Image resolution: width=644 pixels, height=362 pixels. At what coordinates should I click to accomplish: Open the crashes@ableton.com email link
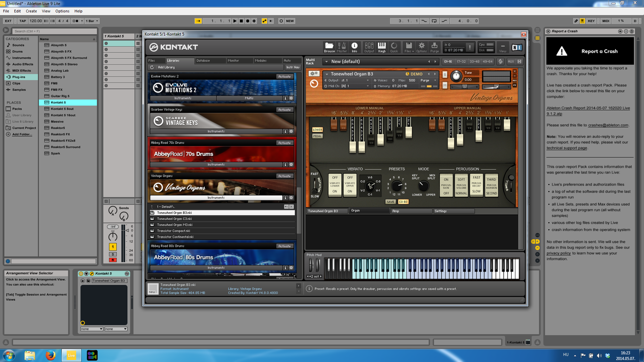608,125
